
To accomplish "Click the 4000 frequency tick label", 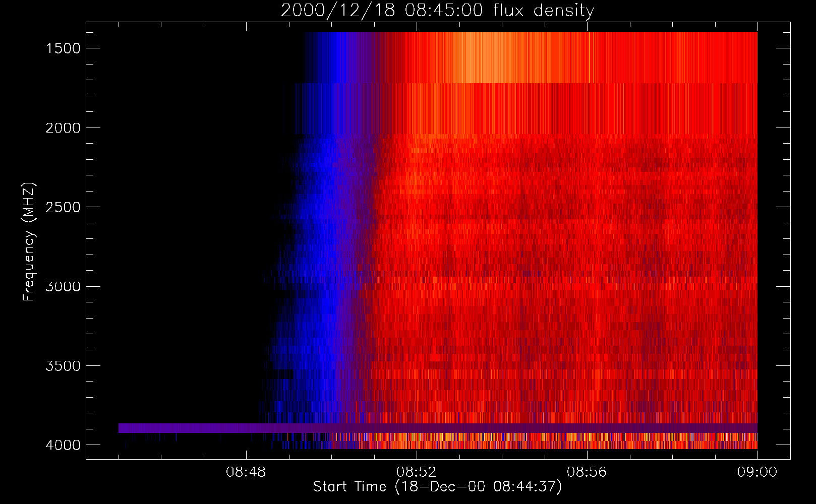I will (x=63, y=445).
